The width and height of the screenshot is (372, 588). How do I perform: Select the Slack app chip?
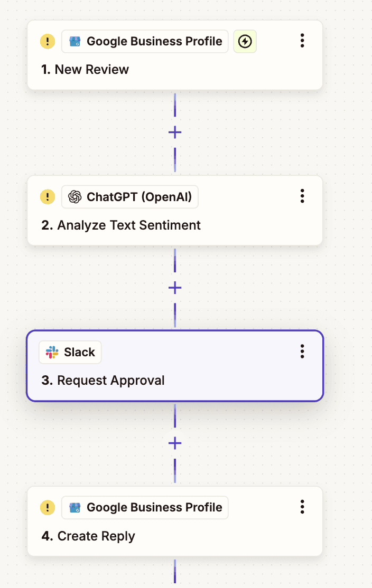[x=70, y=352]
